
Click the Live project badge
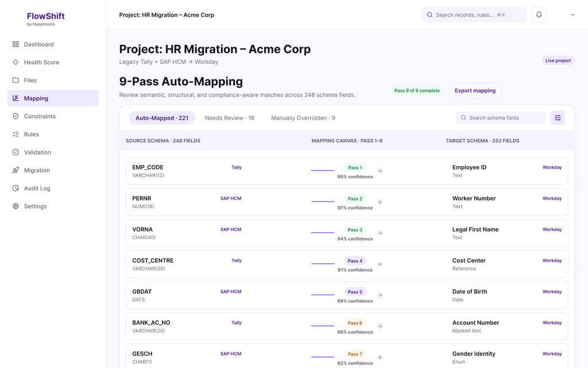pyautogui.click(x=558, y=60)
